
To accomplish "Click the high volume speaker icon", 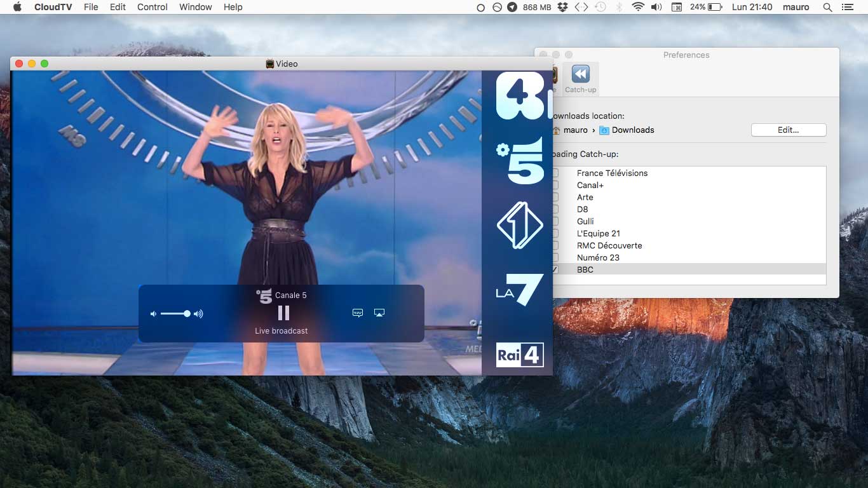I will click(198, 314).
